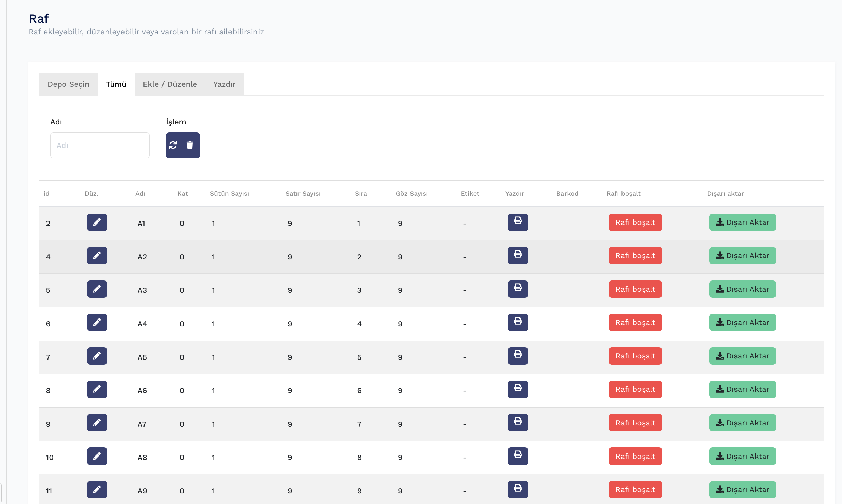
Task: Open the Ekle / Düzenle tab
Action: (x=170, y=84)
